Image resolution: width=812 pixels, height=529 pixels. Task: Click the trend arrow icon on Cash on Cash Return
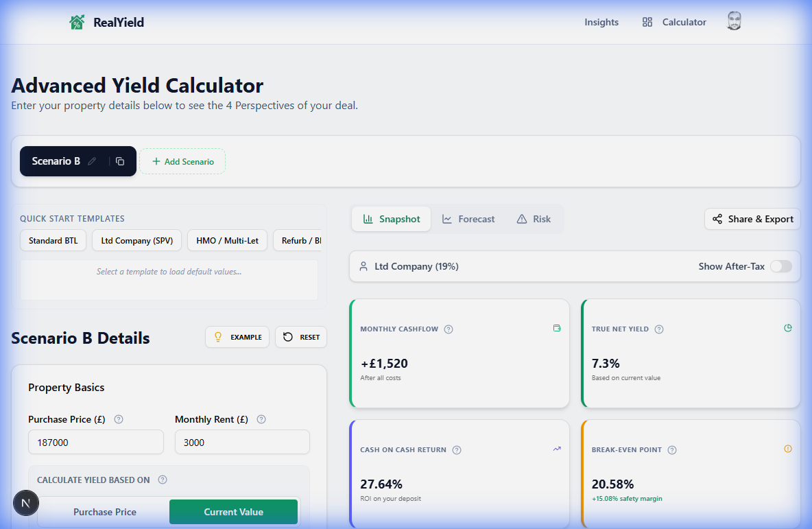click(x=557, y=449)
